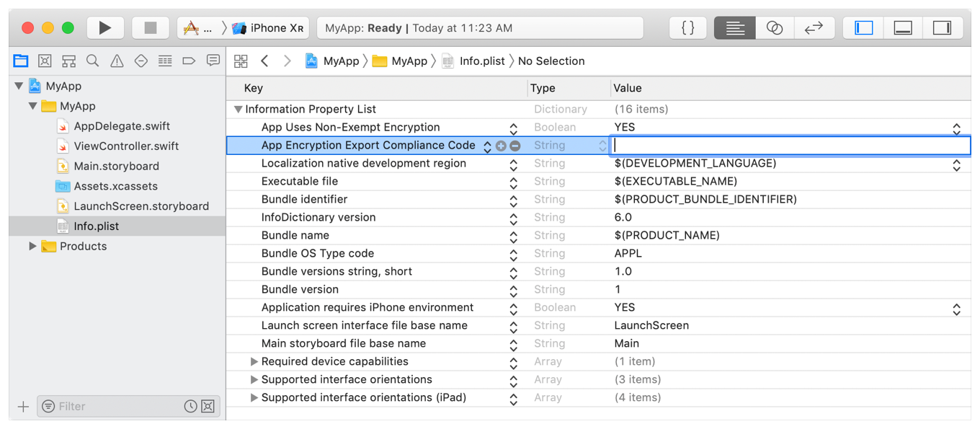Open the Issue navigator warning icon
The height and width of the screenshot is (429, 980).
tap(117, 61)
